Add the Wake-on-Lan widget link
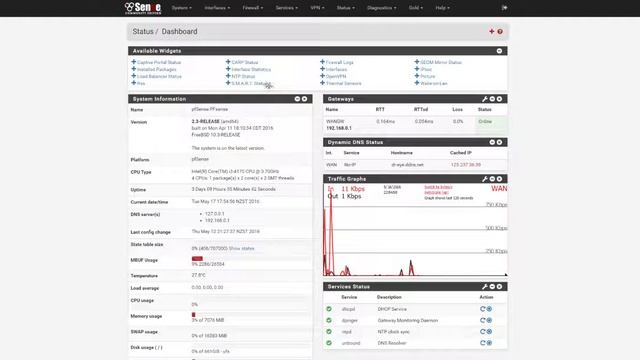Screen dimensions: 640x360 pyautogui.click(x=431, y=83)
